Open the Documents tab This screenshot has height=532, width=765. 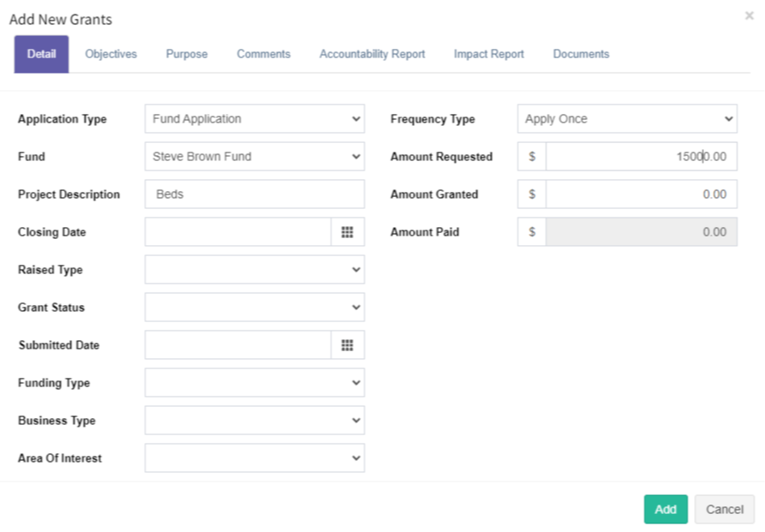pyautogui.click(x=581, y=54)
